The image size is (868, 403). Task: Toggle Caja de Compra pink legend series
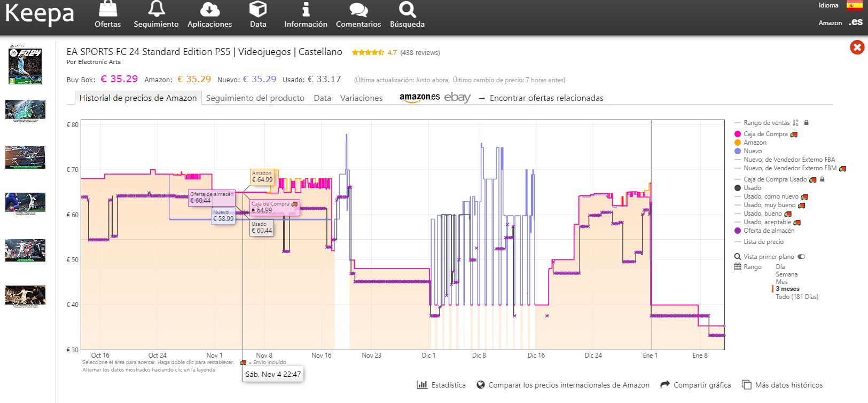pyautogui.click(x=766, y=134)
